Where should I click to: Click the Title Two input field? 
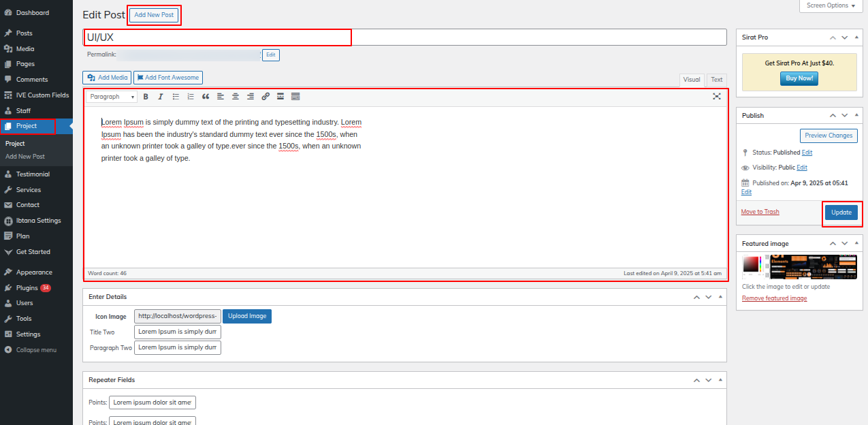coord(178,332)
